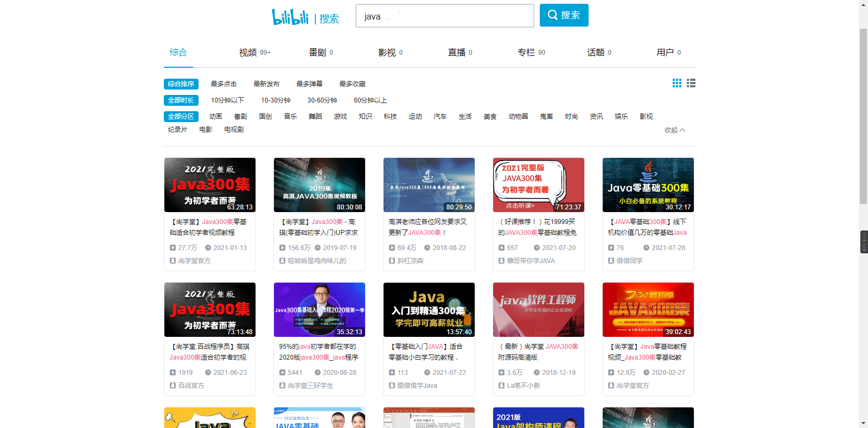
Task: Open thumbnail with duration 73:13:48
Action: pos(210,310)
